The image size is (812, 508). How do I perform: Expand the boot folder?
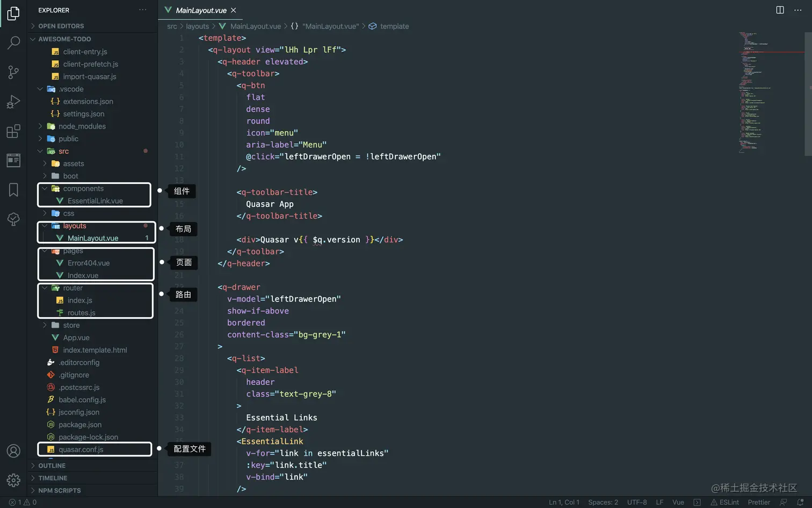pos(92,176)
